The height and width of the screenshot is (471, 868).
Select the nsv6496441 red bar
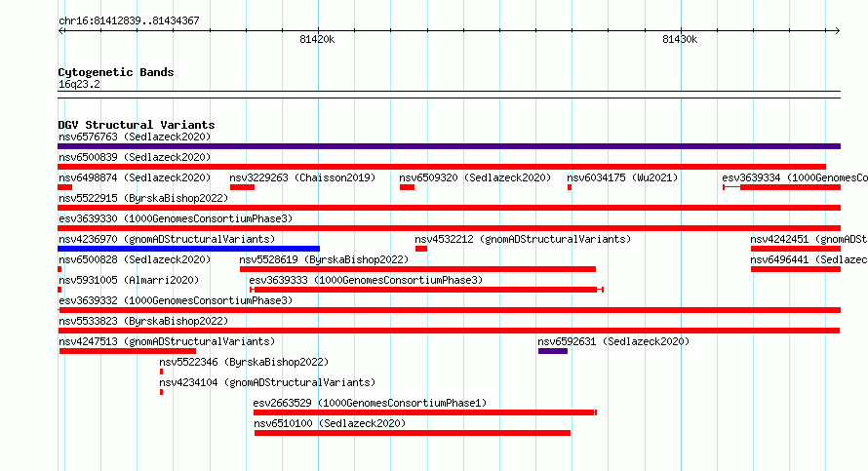(796, 269)
